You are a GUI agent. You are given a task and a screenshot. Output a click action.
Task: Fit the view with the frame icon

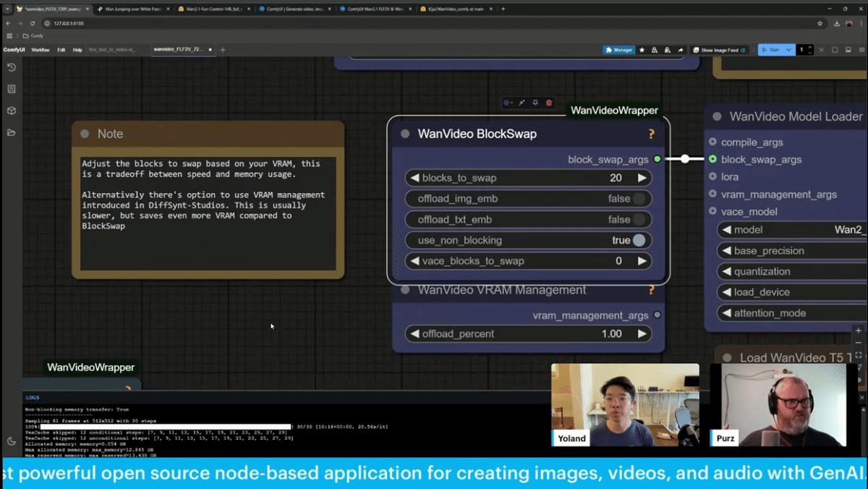[859, 355]
